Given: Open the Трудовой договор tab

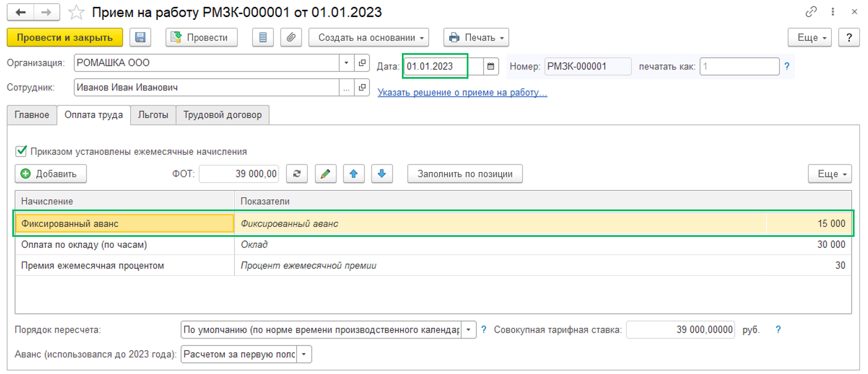Looking at the screenshot, I should point(223,115).
